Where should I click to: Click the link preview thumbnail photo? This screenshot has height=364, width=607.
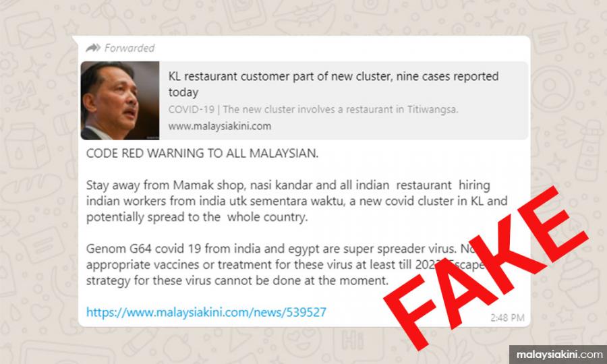[120, 100]
